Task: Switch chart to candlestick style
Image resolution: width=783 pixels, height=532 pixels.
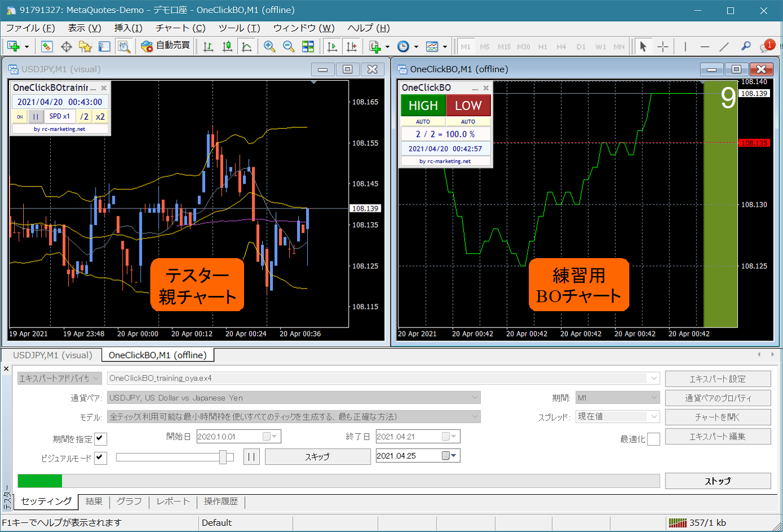Action: 227,46
